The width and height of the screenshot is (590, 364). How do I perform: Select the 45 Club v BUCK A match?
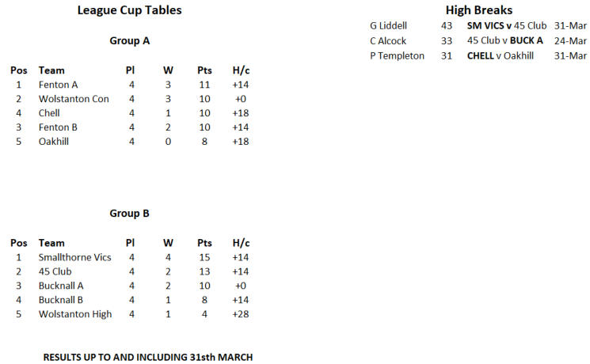coord(505,40)
